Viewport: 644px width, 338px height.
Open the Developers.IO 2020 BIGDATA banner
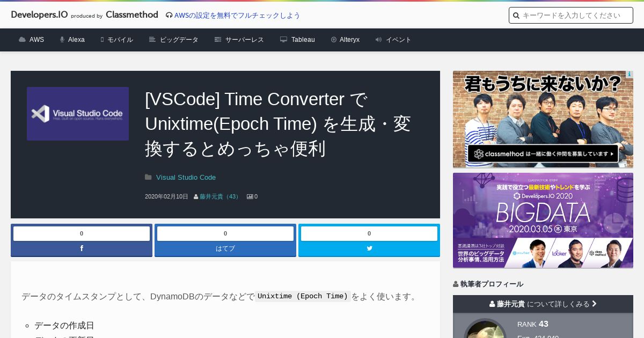(543, 221)
